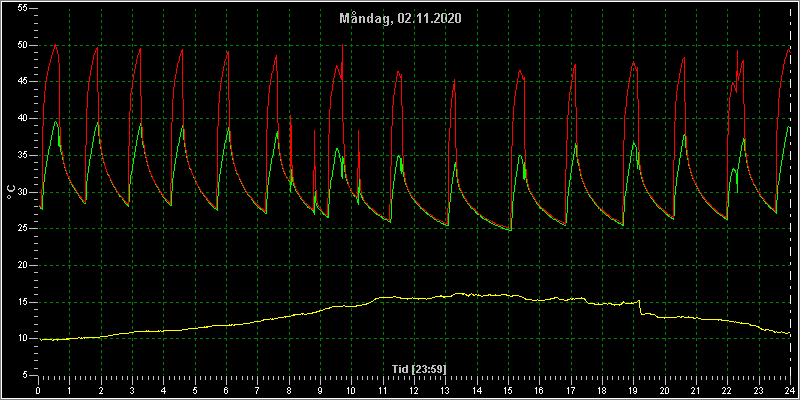Image resolution: width=800 pixels, height=400 pixels.
Task: Click the yellow line drop after hour 19
Action: [640, 307]
